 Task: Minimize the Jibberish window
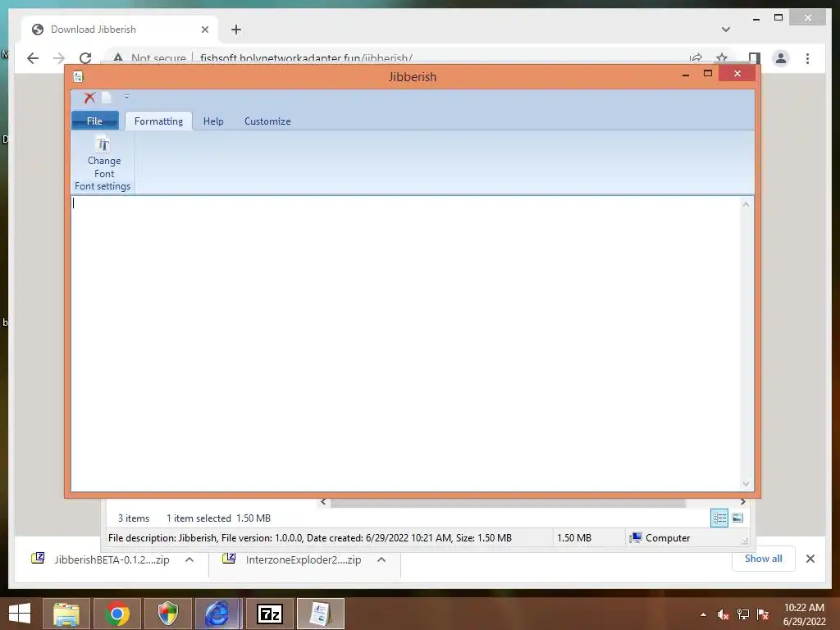(x=686, y=74)
